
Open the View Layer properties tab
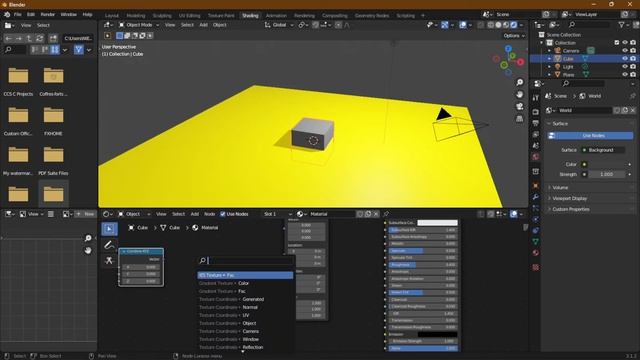pos(536,134)
